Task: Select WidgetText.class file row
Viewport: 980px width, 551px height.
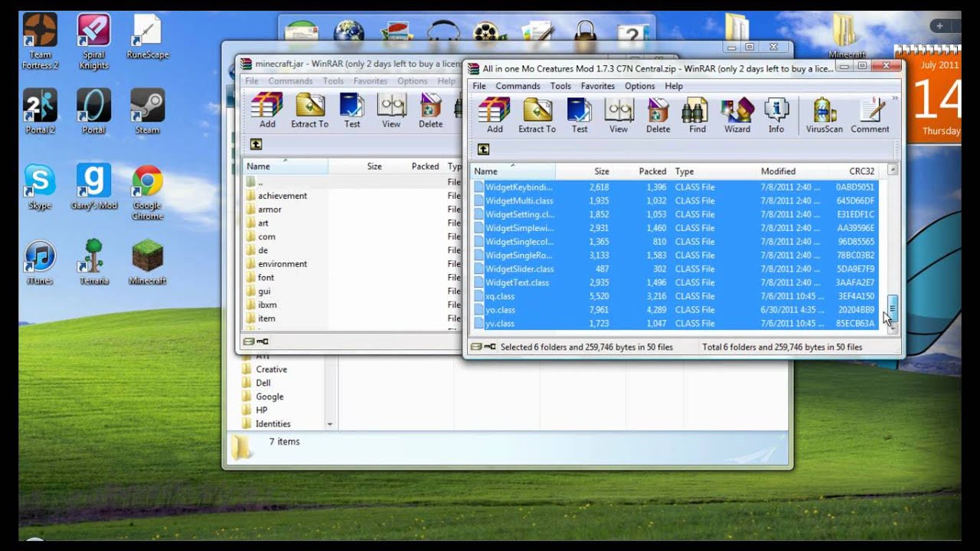Action: (x=675, y=282)
